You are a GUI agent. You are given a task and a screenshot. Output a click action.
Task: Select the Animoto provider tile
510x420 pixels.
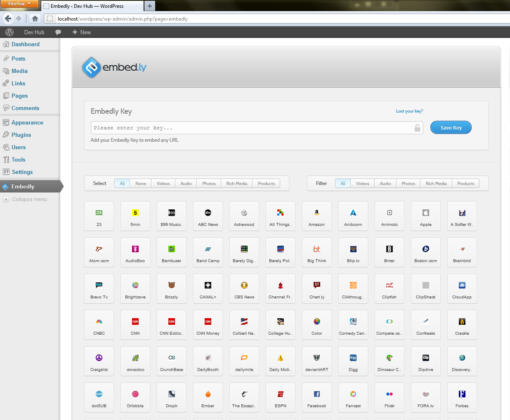tap(390, 216)
